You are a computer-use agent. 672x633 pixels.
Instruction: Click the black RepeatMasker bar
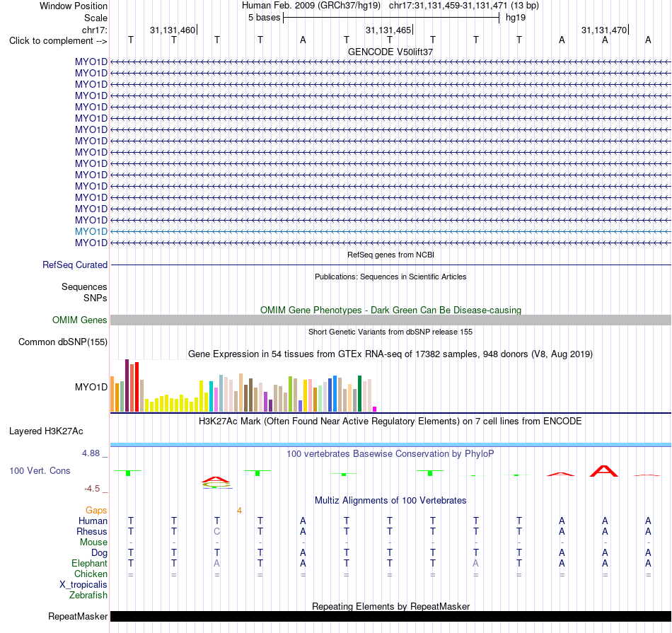[390, 616]
